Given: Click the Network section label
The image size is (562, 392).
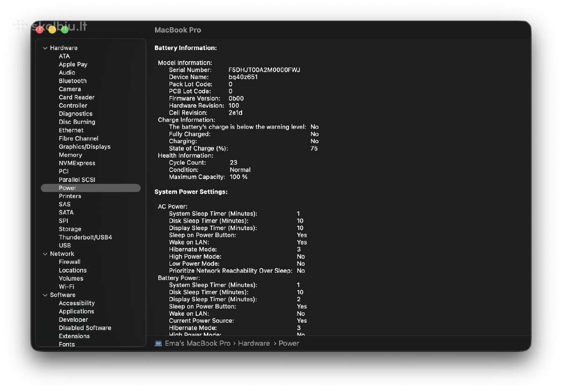Looking at the screenshot, I should pyautogui.click(x=62, y=254).
